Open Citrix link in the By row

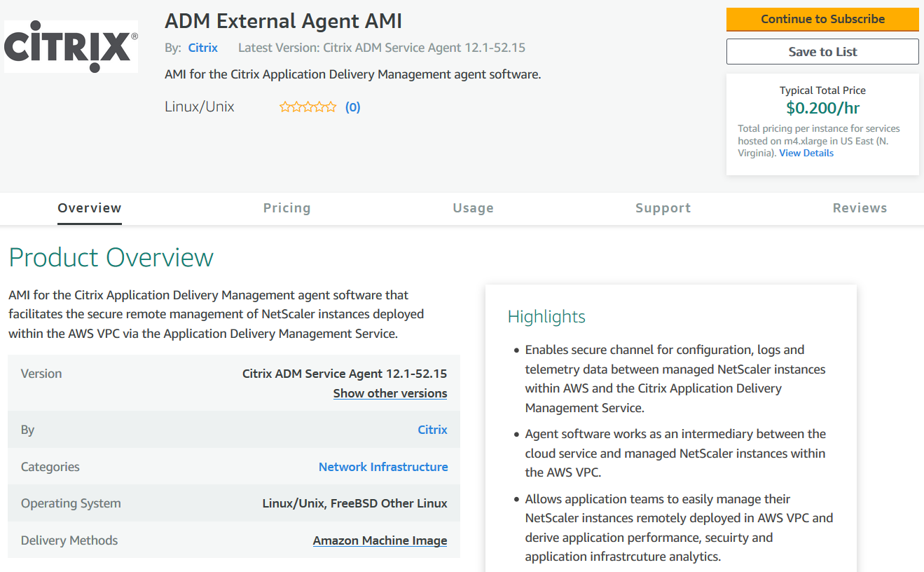pos(432,430)
